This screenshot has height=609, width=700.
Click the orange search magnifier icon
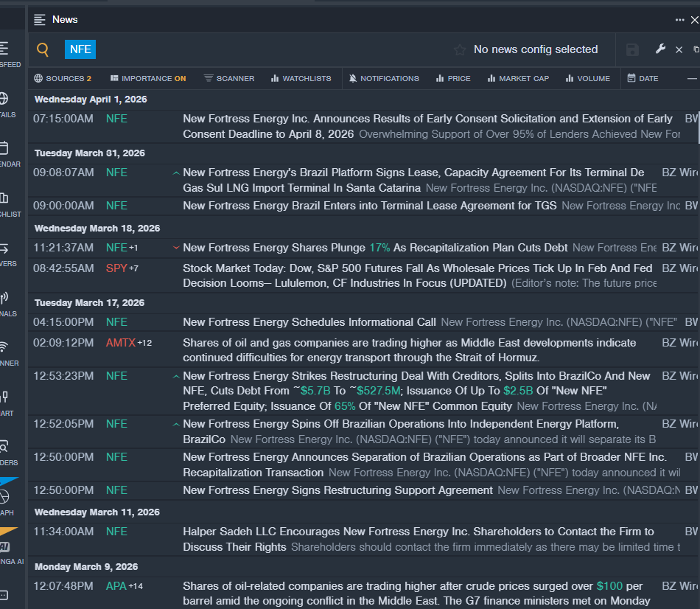pos(43,49)
